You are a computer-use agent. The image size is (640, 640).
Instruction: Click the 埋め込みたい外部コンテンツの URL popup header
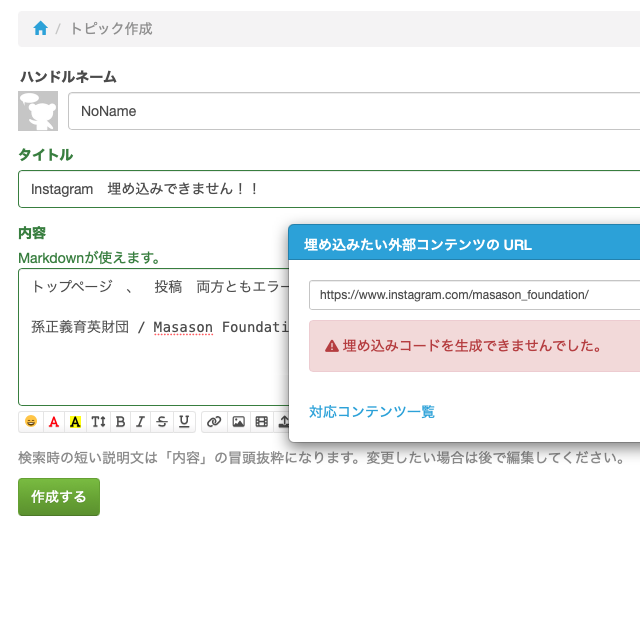[464, 244]
